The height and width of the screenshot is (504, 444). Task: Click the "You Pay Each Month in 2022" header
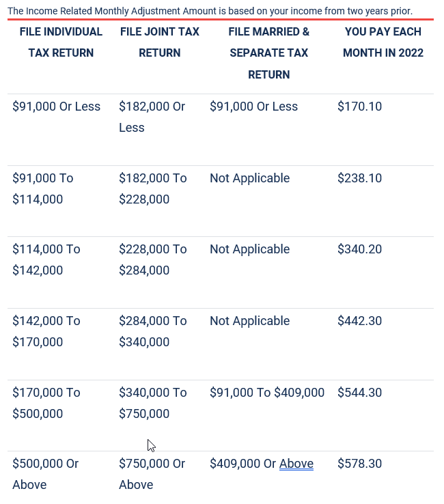(383, 42)
